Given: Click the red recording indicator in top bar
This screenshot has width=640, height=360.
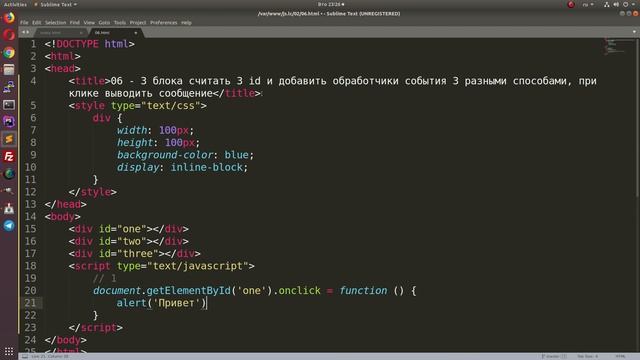Looking at the screenshot, I should [x=571, y=4].
